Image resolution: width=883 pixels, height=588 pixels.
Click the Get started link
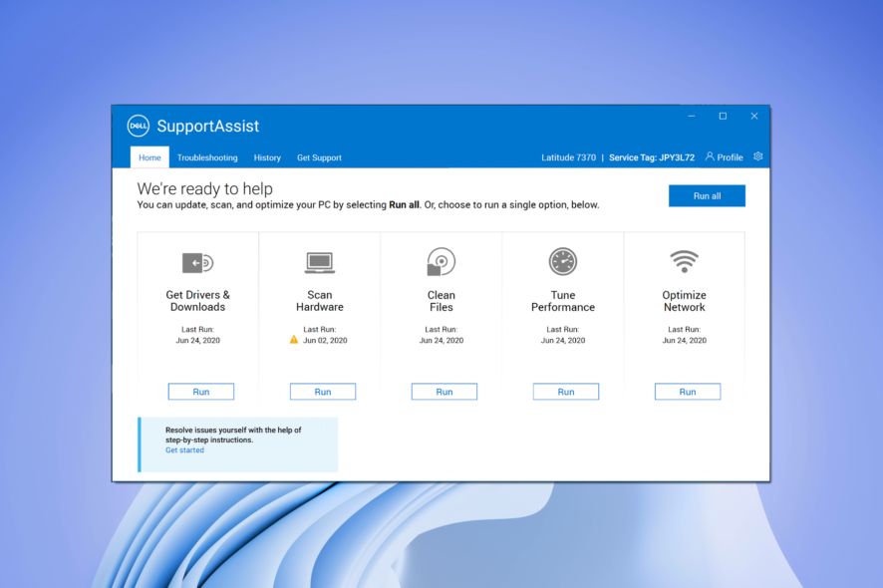[x=184, y=450]
